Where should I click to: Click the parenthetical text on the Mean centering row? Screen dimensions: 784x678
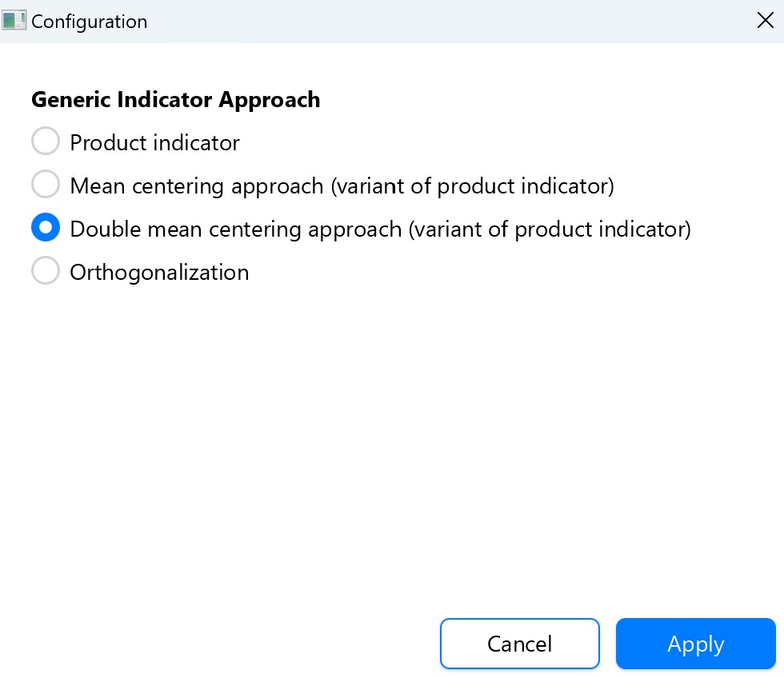[472, 186]
